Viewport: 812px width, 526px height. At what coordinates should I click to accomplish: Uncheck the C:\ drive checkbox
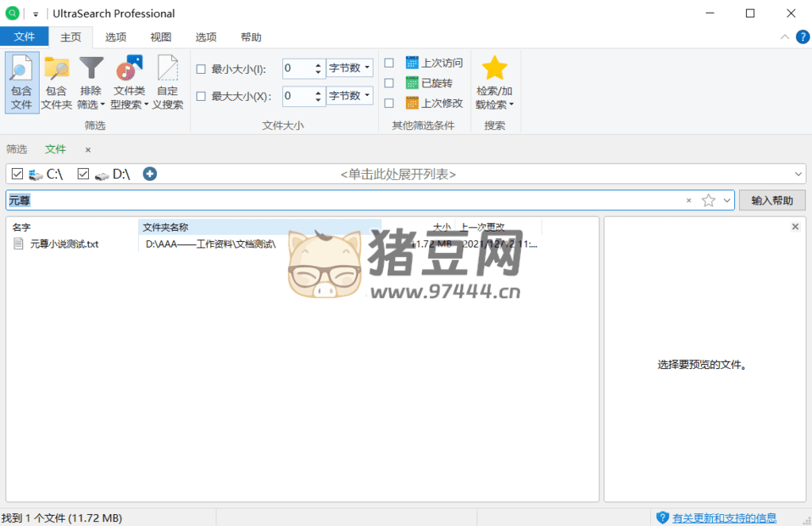pos(17,174)
